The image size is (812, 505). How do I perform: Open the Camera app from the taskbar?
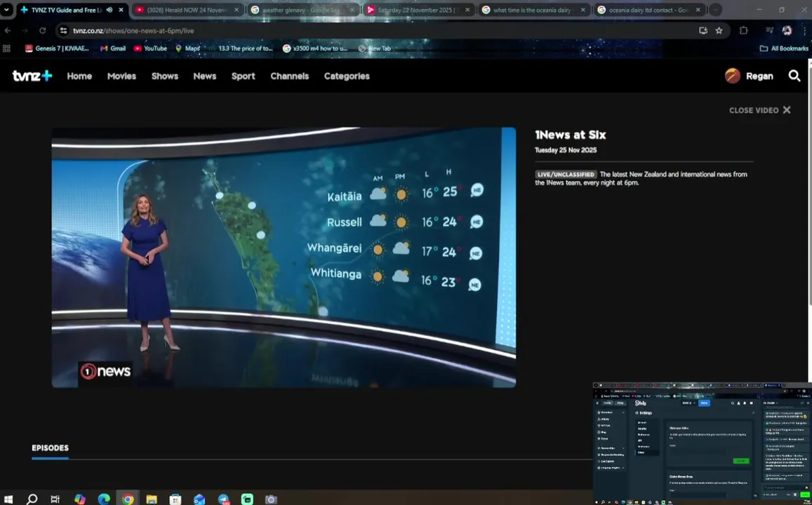tap(271, 499)
